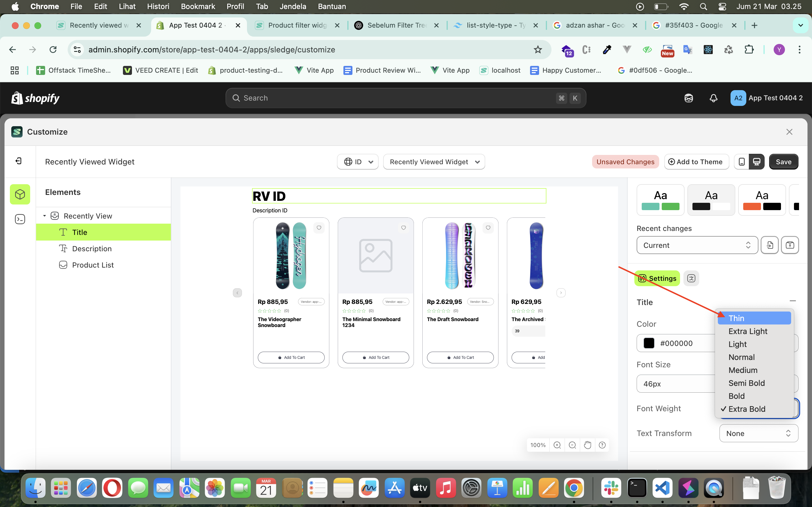This screenshot has height=507, width=812.
Task: Click Add to Theme button
Action: click(x=696, y=162)
